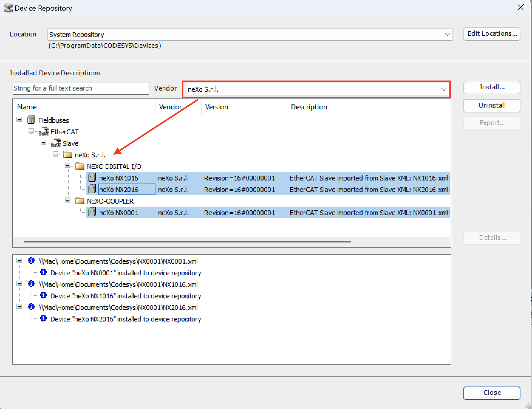
Task: Collapse the neXo S.r.l. vendor folder
Action: [x=56, y=154]
